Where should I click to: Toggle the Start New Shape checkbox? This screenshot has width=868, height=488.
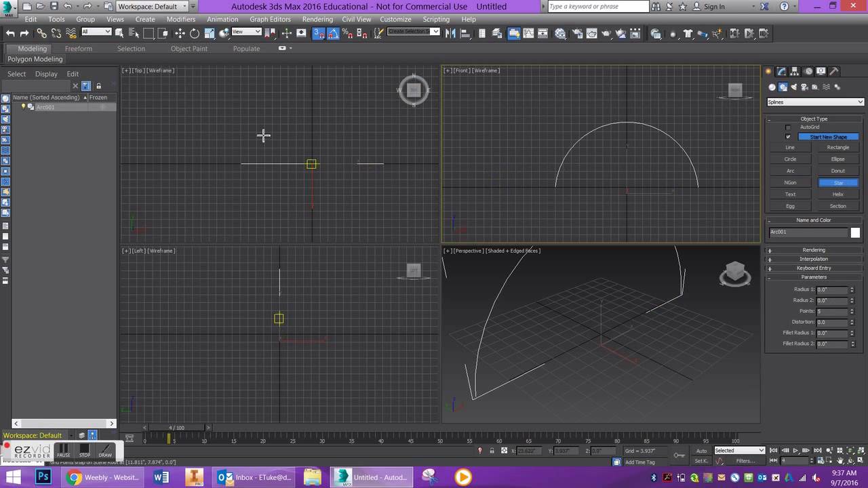pos(788,137)
